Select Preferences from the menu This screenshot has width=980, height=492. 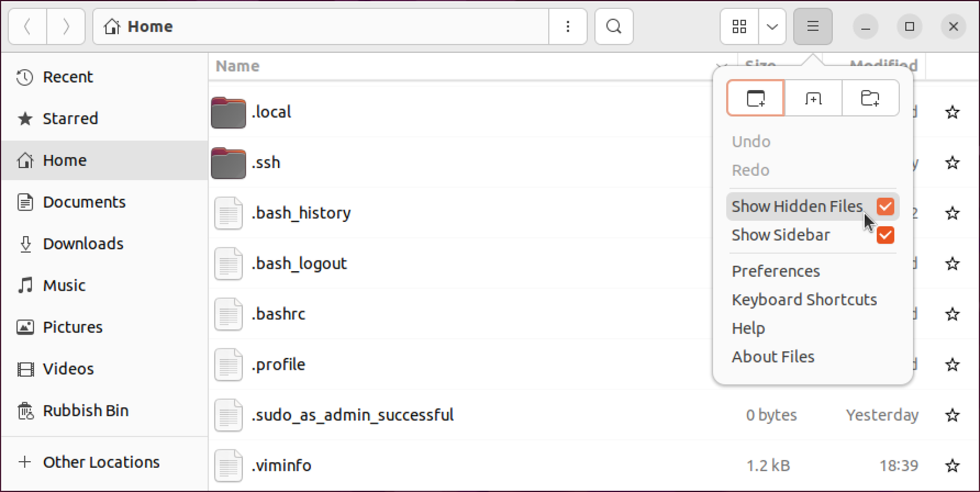(776, 271)
